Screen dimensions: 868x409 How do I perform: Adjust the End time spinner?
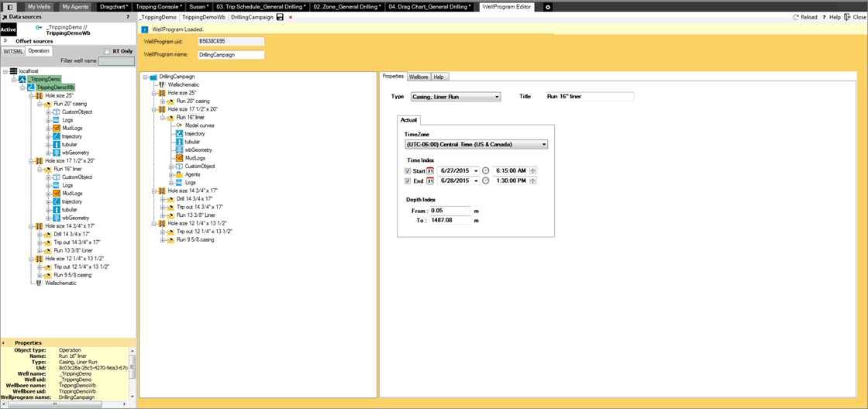(x=533, y=180)
